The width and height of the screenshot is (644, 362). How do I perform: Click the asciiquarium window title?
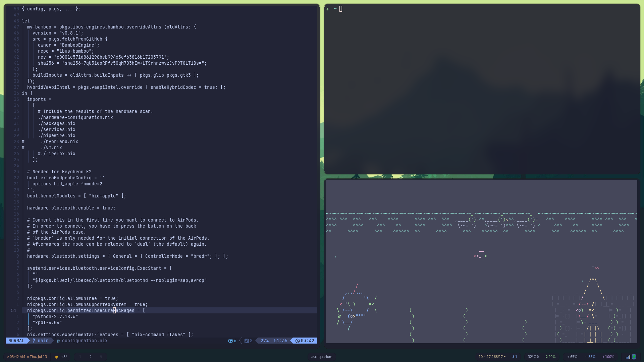click(321, 357)
